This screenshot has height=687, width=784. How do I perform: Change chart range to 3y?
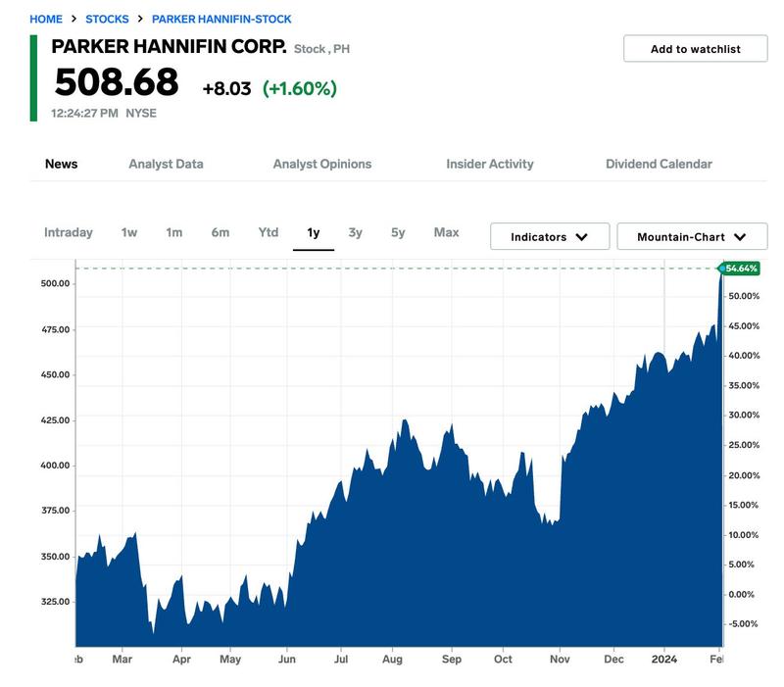[x=355, y=232]
